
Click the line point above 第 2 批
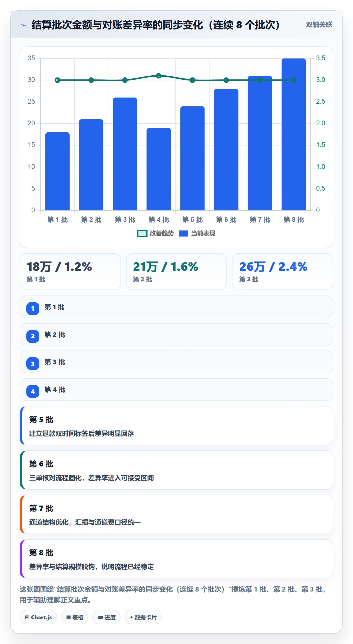pos(91,80)
